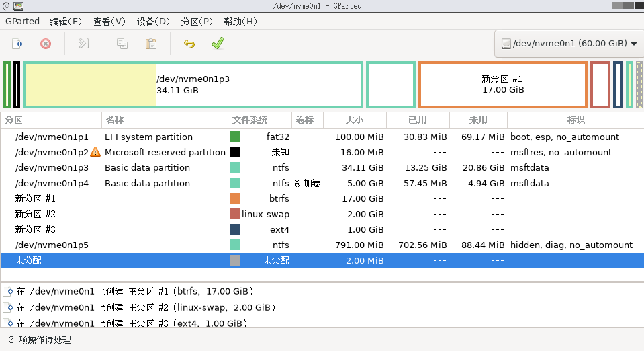
Task: Select /dev/nvme0n1p3 block in disk map
Action: click(193, 85)
